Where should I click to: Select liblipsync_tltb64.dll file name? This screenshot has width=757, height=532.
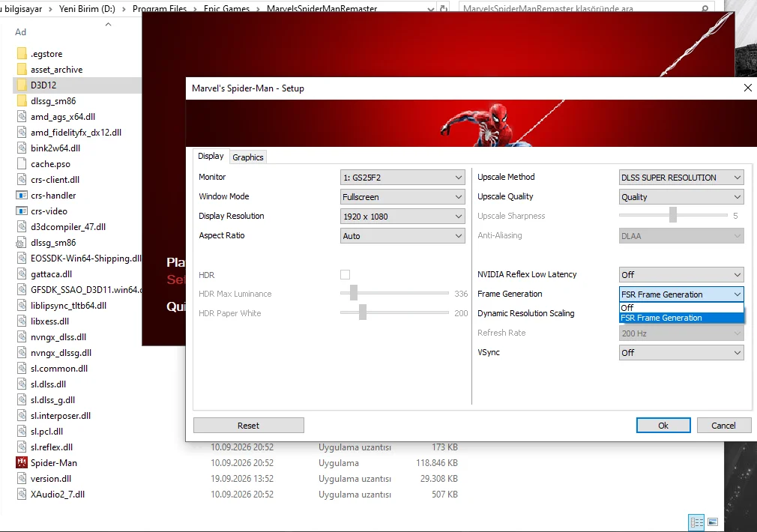(x=68, y=306)
